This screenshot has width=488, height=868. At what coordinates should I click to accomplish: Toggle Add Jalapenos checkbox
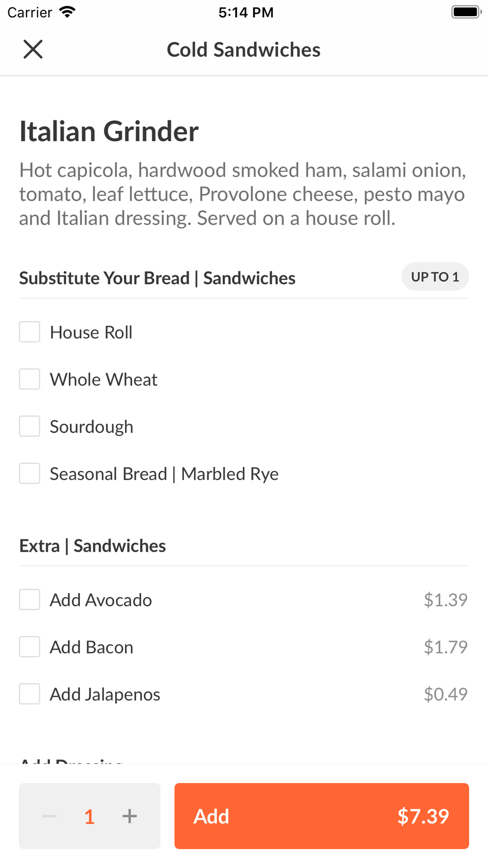(30, 694)
